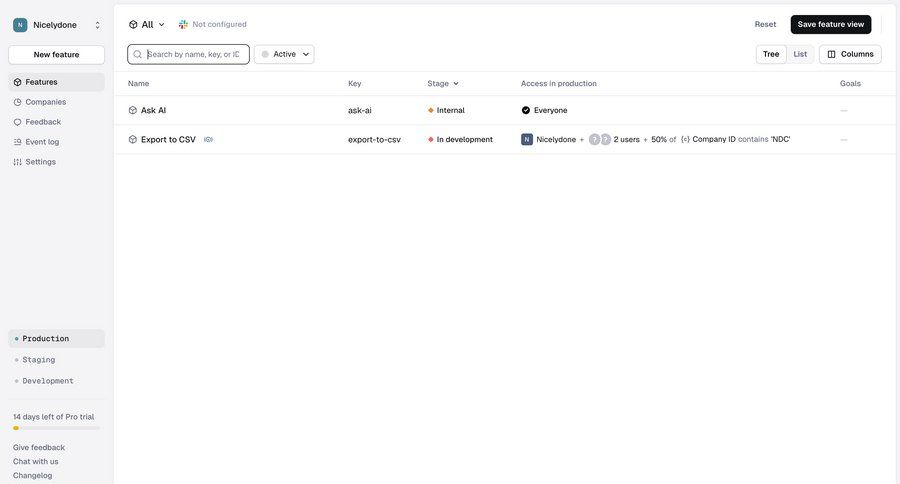Click the Slack logo icon

pos(183,24)
